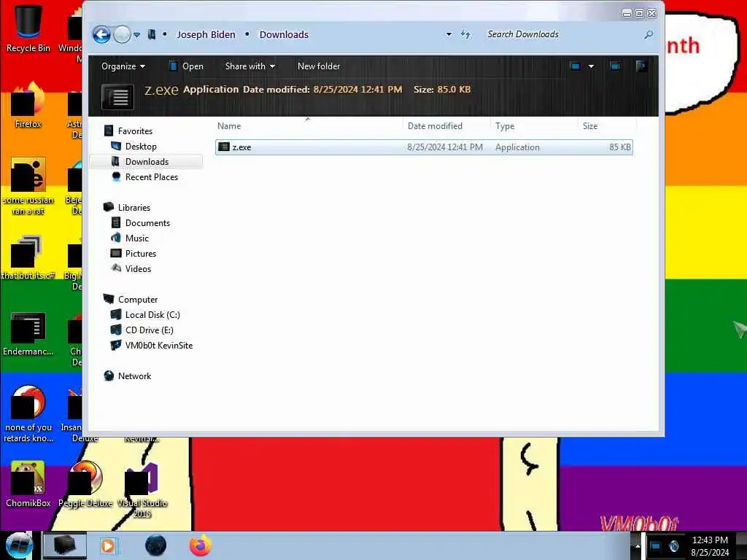Open the Videos library

(138, 268)
